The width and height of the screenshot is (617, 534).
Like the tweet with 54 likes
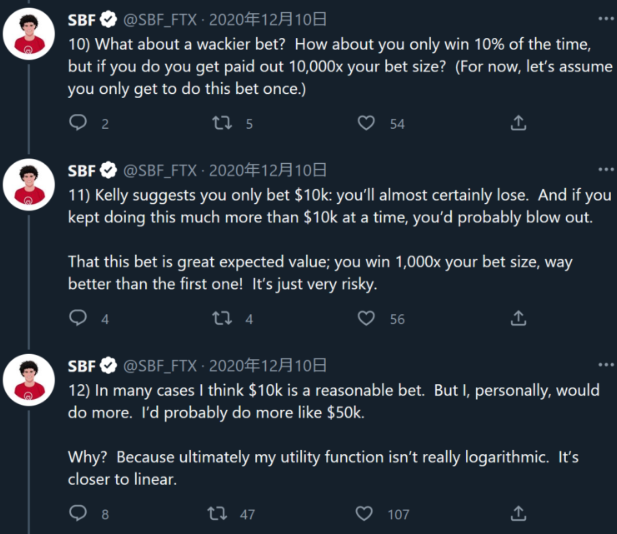pos(366,123)
